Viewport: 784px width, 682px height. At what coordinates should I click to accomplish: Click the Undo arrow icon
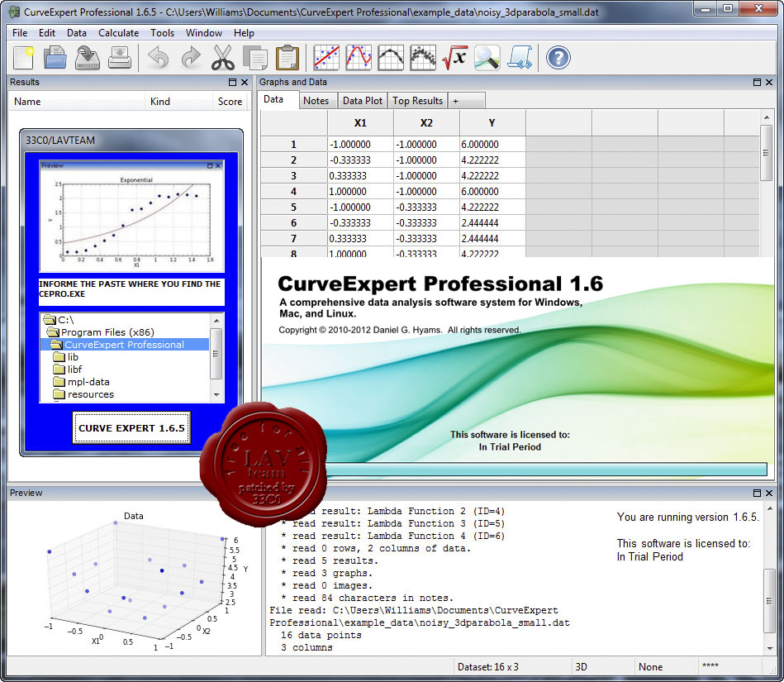click(159, 58)
